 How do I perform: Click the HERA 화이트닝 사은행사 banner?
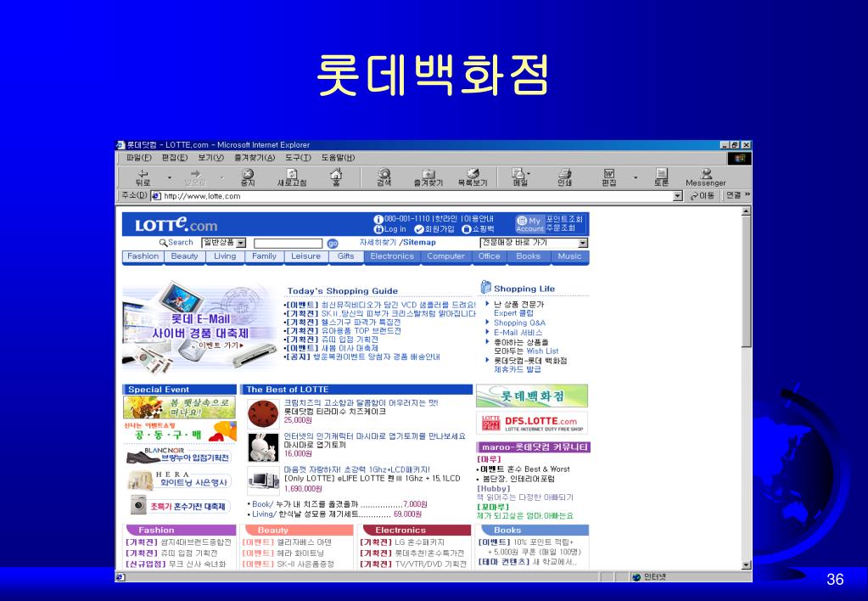point(179,480)
